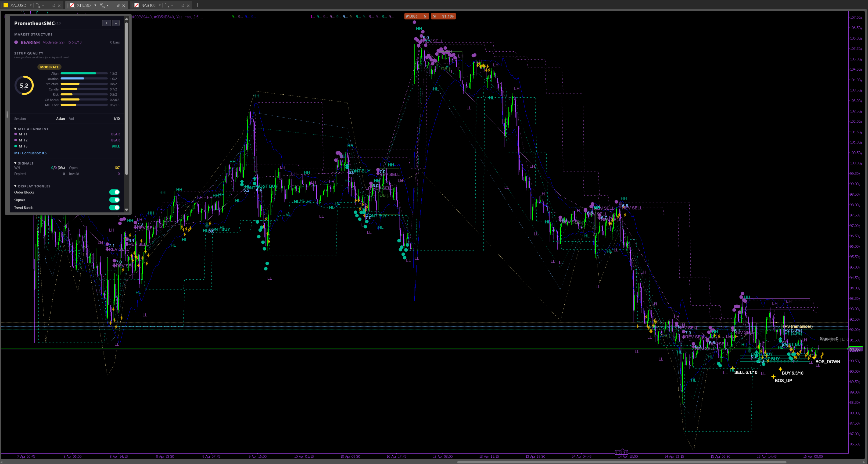Click the 91.06 sell price button

point(416,16)
